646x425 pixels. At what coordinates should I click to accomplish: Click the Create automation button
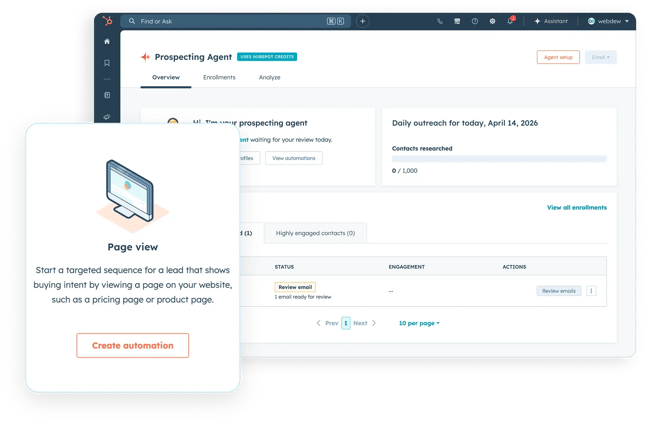133,346
